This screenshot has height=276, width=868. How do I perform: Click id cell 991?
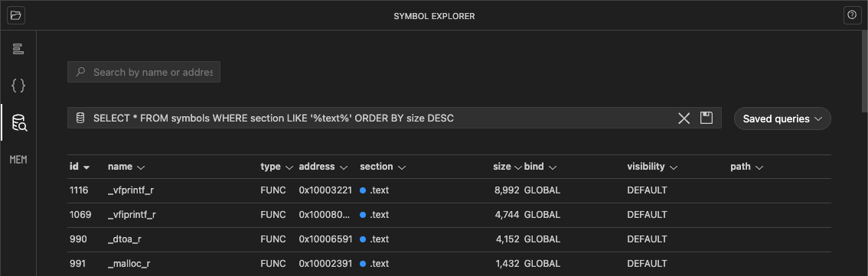[77, 263]
